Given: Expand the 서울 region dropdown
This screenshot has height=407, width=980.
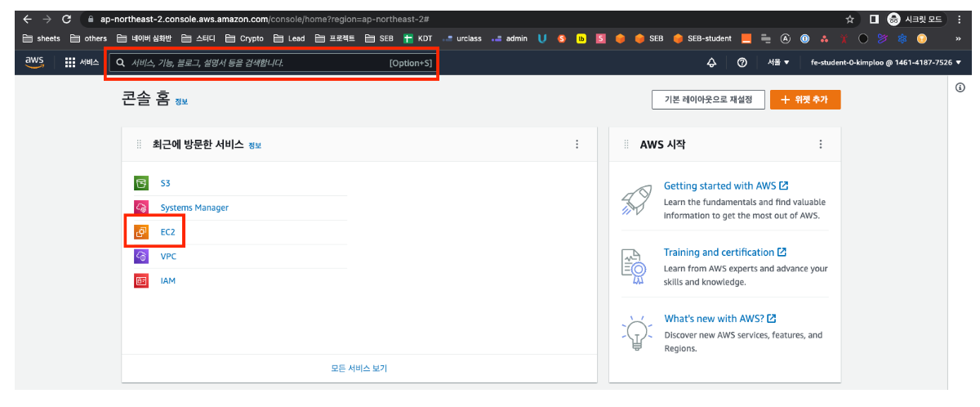Looking at the screenshot, I should (x=778, y=62).
